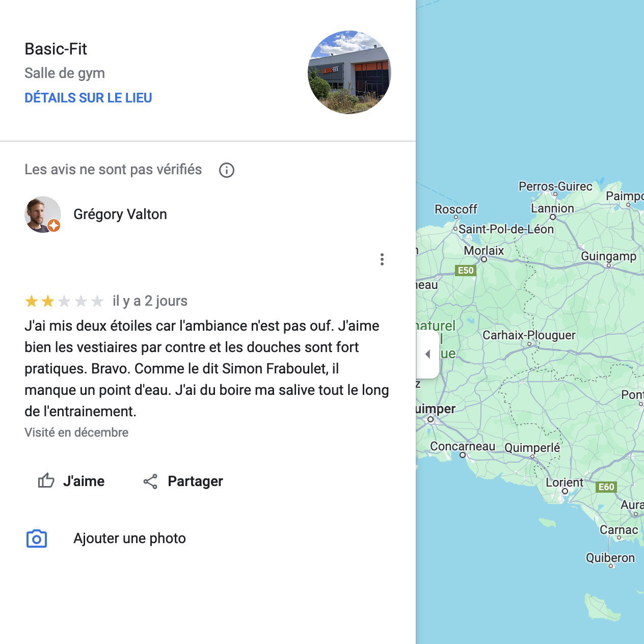Open the three-dot review options menu

tap(382, 259)
